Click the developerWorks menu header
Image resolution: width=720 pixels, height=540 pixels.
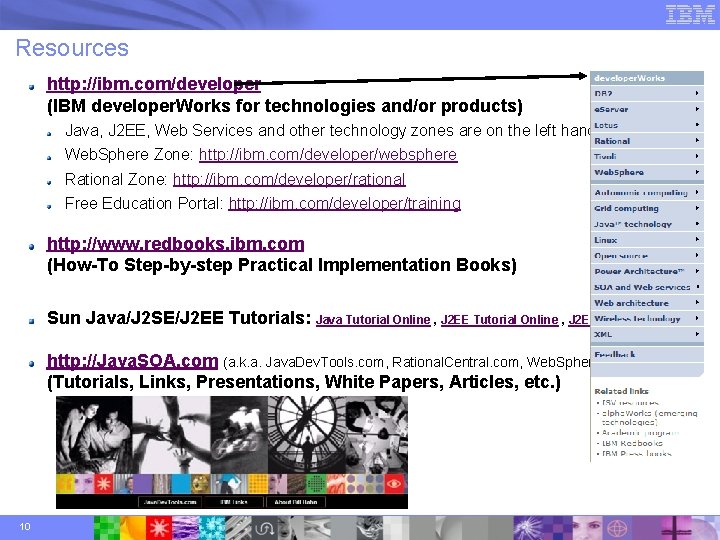pyautogui.click(x=647, y=78)
